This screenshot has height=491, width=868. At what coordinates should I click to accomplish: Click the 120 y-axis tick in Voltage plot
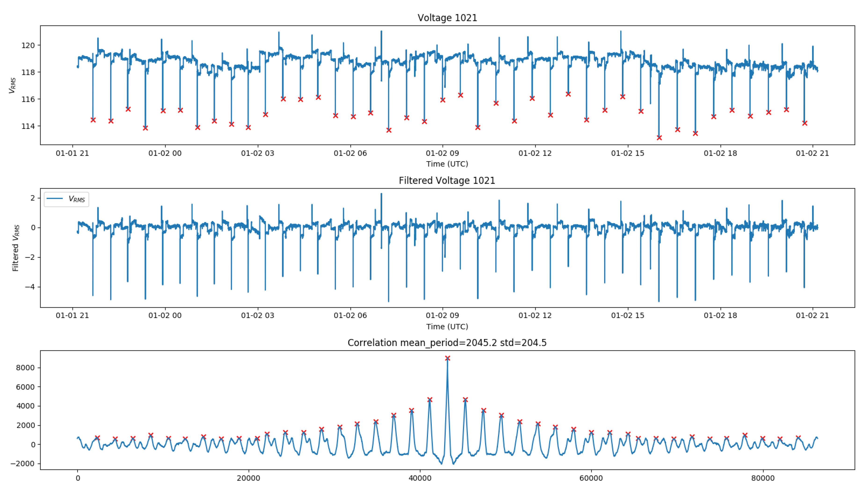(28, 45)
